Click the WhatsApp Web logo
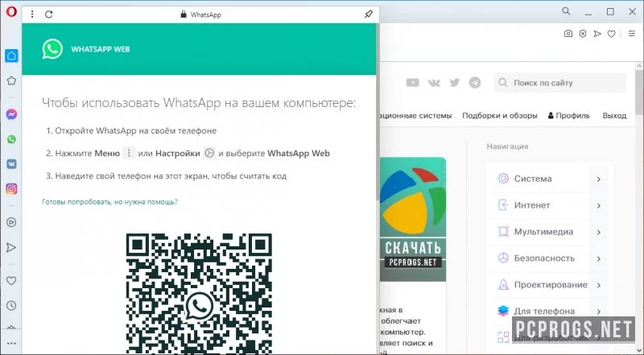This screenshot has width=644, height=355. [x=52, y=49]
